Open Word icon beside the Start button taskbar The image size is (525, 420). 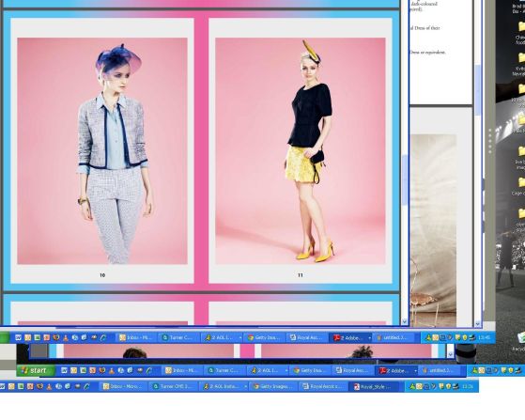(64, 370)
